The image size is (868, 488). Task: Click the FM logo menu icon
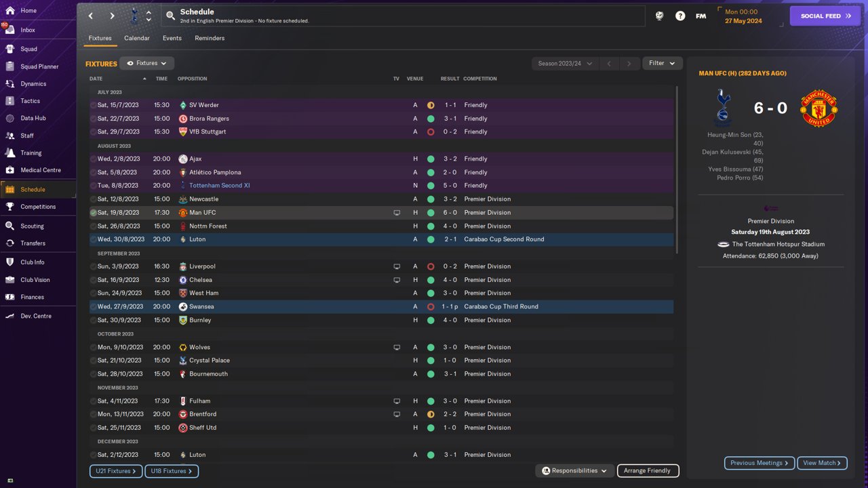pos(701,16)
